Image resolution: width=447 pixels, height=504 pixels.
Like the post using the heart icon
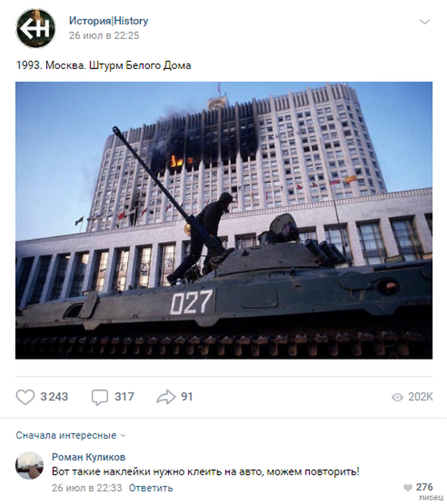click(x=25, y=397)
